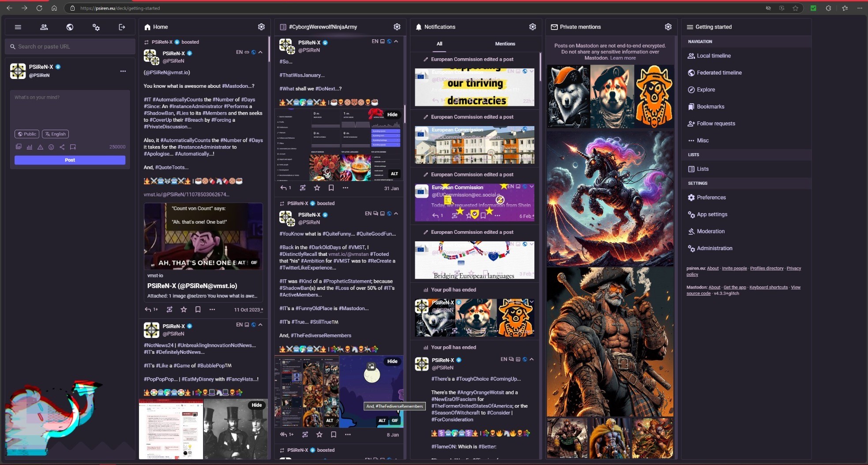Image resolution: width=868 pixels, height=465 pixels.
Task: Click the Notifications column scrollbar thumb
Action: coord(540,66)
